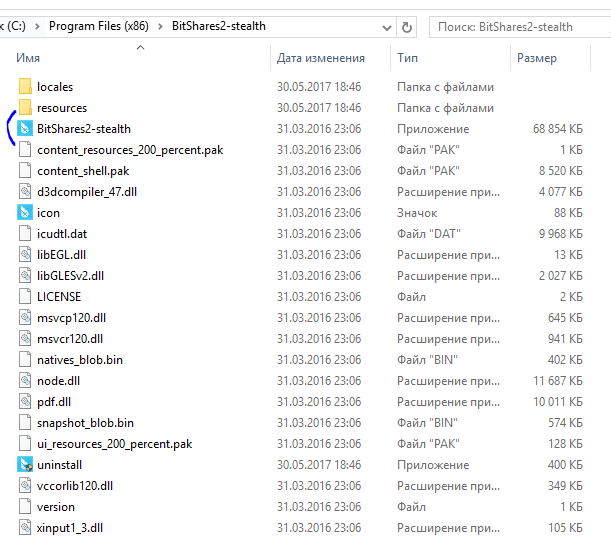Screen dimensions: 611x558
Task: Select the file name msvcr120.dll
Action: click(70, 339)
